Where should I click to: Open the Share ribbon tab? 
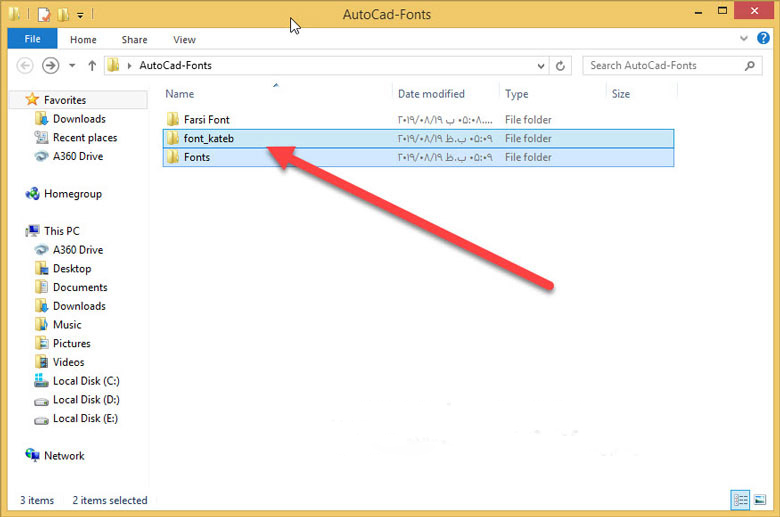[134, 40]
